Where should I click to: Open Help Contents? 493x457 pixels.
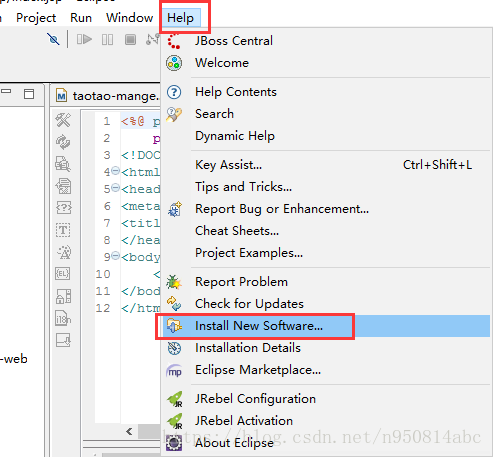pyautogui.click(x=326, y=92)
